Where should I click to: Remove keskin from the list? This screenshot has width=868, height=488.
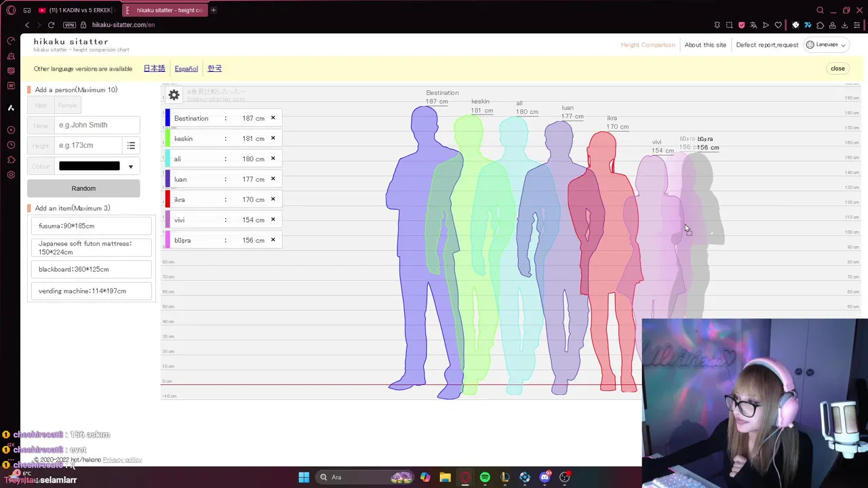tap(273, 138)
